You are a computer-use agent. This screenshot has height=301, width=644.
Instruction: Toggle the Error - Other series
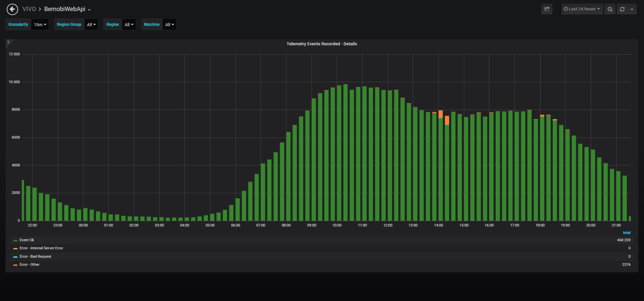[x=30, y=264]
